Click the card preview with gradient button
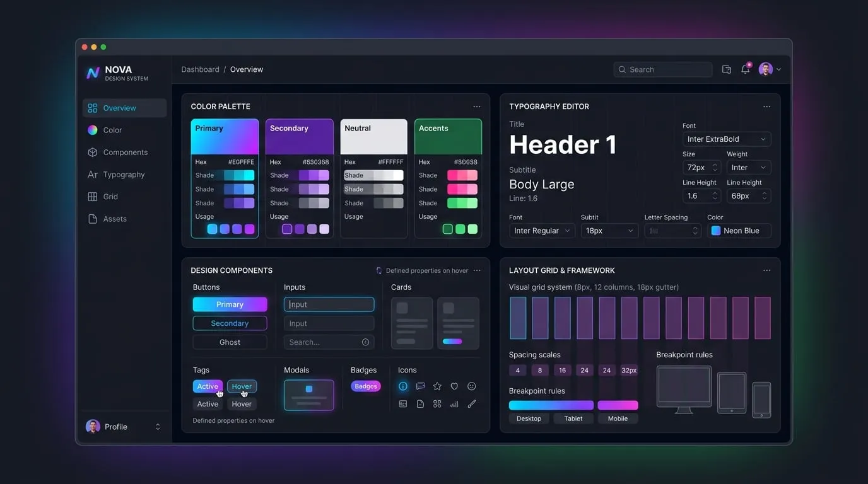The height and width of the screenshot is (484, 868). [458, 323]
